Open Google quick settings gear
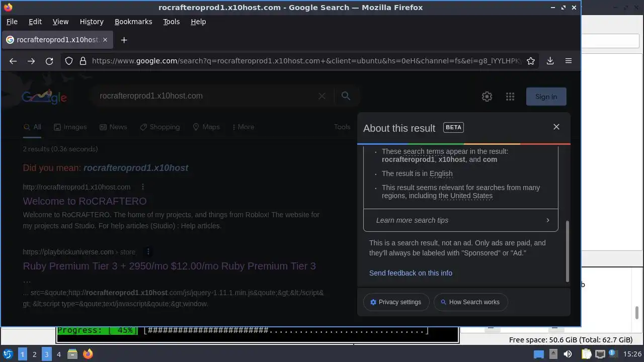 (x=487, y=97)
